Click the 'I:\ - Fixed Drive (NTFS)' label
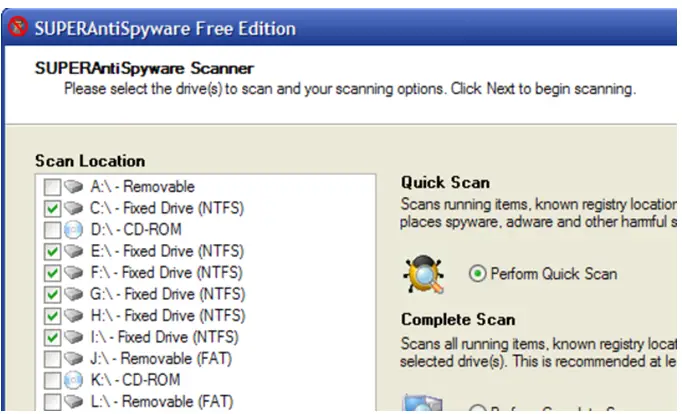 tap(164, 337)
